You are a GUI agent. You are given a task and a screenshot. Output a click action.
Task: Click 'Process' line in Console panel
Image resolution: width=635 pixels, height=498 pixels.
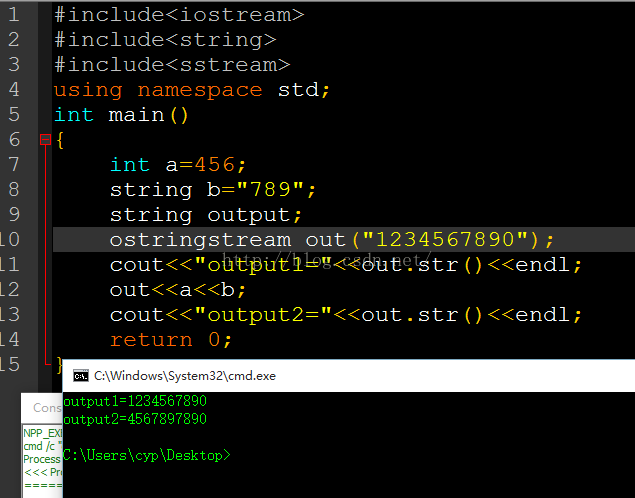(x=42, y=459)
